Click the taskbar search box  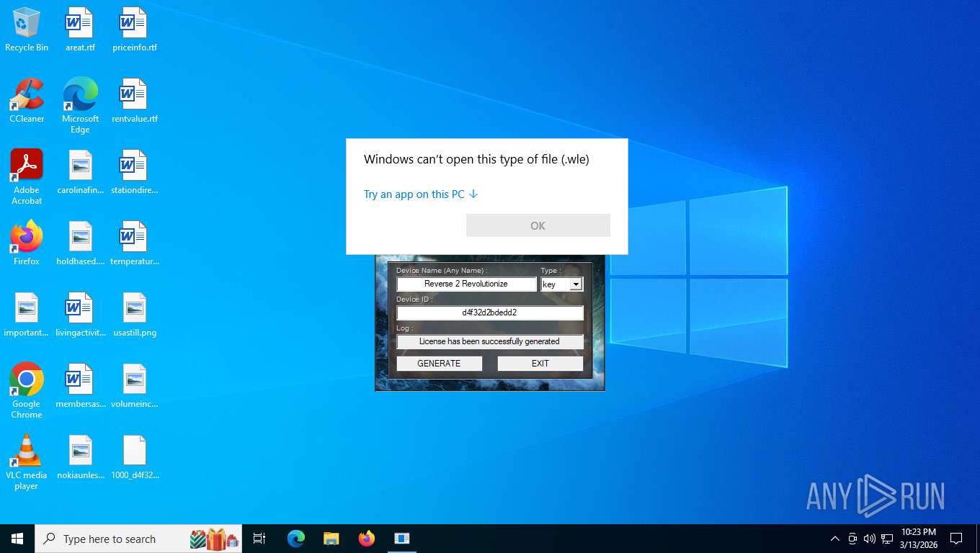(x=138, y=539)
